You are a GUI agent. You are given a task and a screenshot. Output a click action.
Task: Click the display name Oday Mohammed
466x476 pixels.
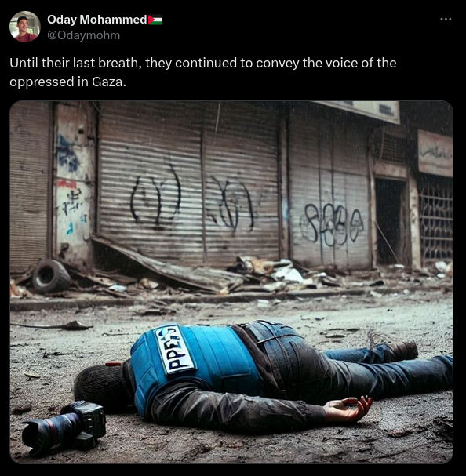pos(97,20)
